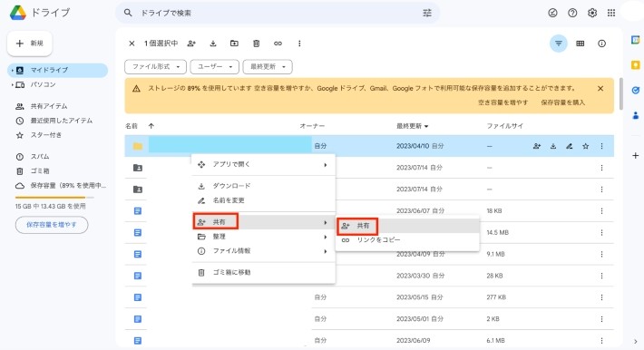The width and height of the screenshot is (644, 350).
Task: Click 保存容量を増やす button
Action: [52, 225]
